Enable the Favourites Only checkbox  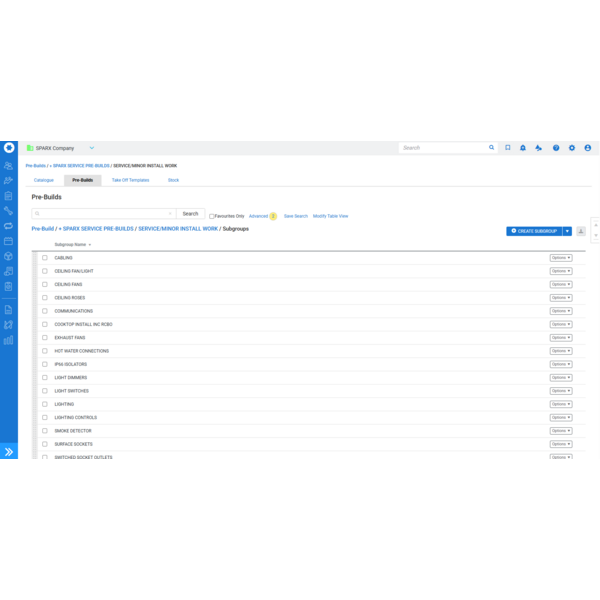(212, 216)
